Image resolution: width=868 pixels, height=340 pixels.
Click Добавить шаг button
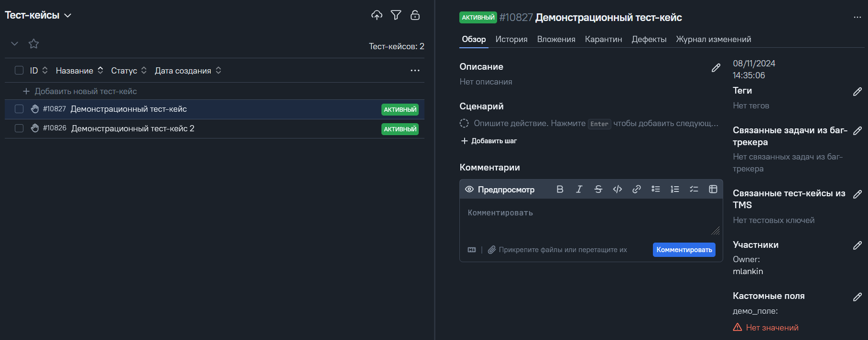[488, 141]
